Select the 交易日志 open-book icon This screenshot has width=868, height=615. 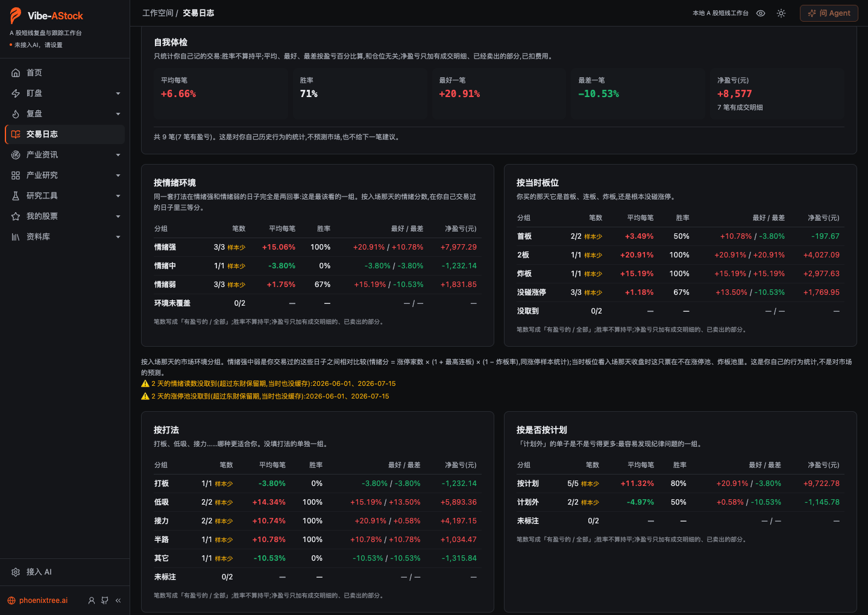click(x=16, y=134)
